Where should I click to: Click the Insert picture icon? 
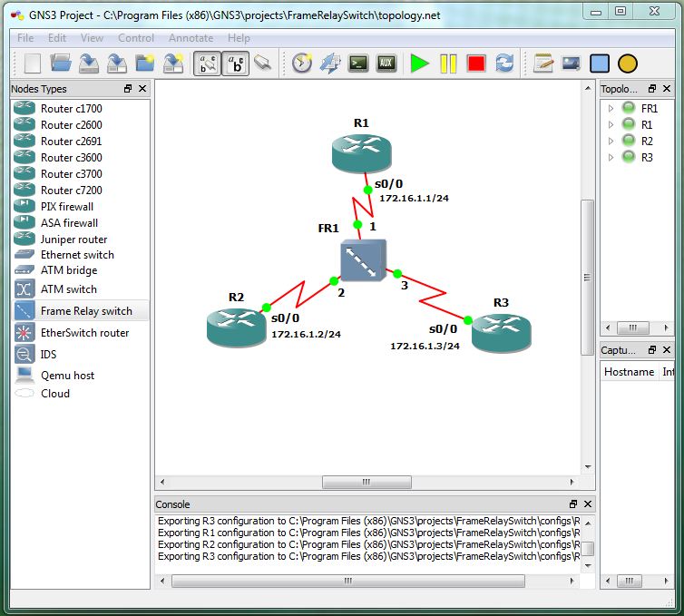pos(571,64)
